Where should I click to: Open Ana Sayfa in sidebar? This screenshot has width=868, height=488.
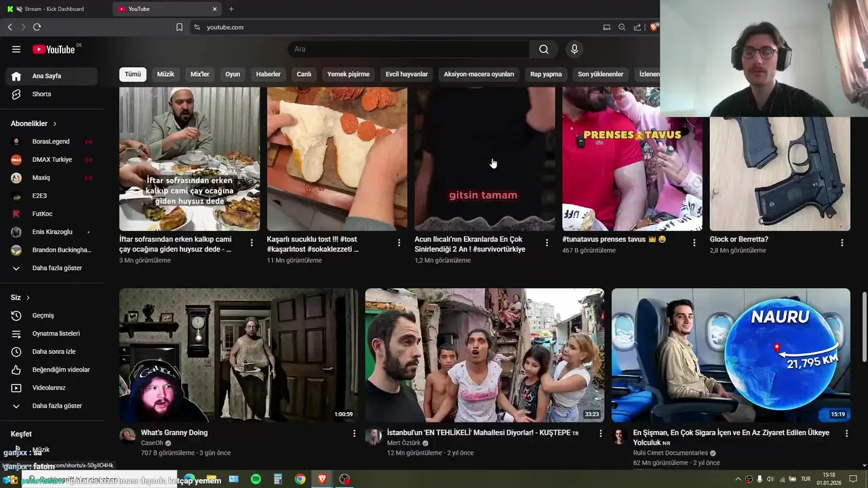(52, 76)
